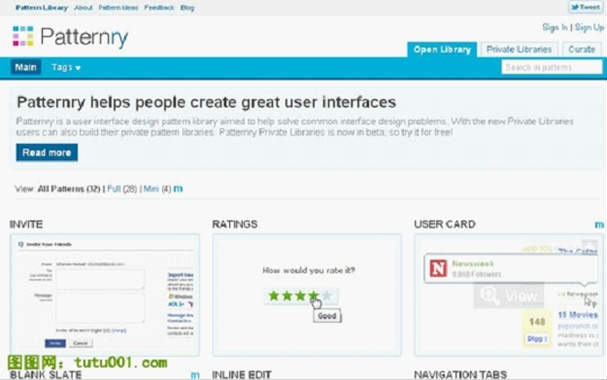Click the mini icon beside BLANK SLATE

coord(195,375)
